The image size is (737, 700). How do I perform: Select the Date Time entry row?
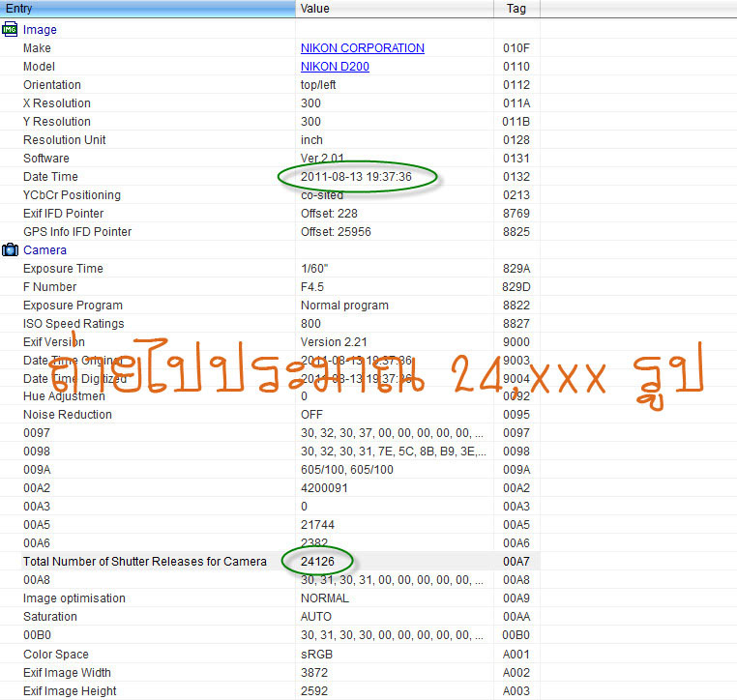click(50, 177)
